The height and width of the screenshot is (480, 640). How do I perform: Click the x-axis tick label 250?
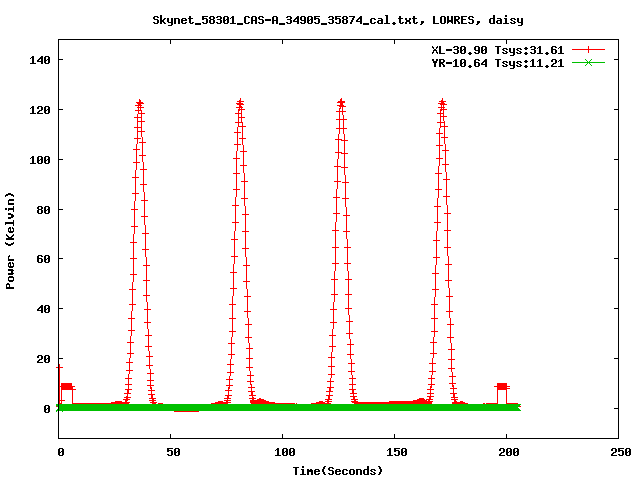[621, 452]
